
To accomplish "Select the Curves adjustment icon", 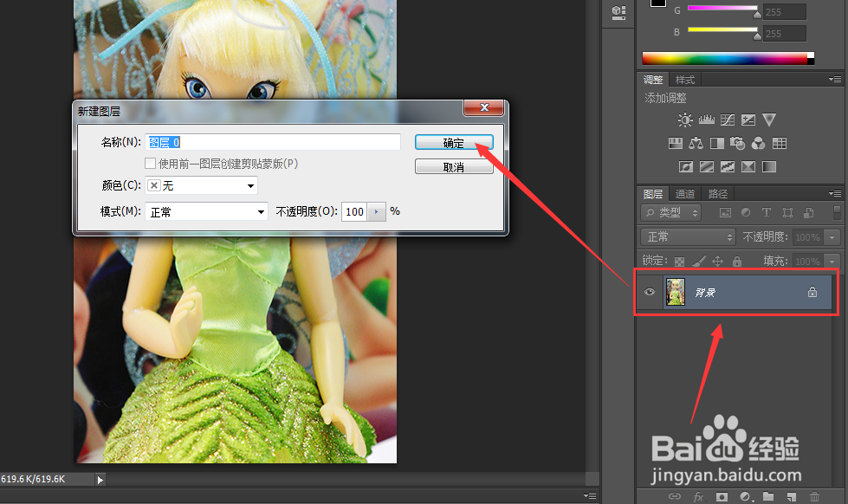I will tap(728, 120).
